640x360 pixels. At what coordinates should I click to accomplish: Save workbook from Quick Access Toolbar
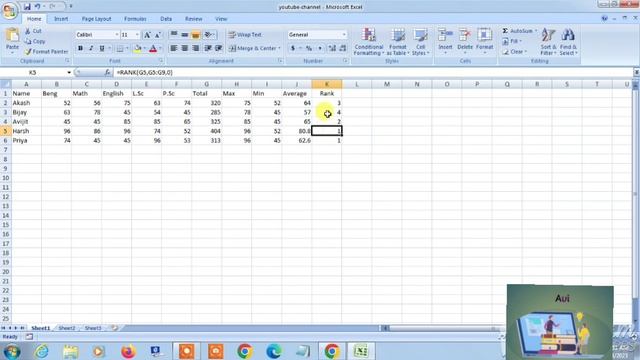[x=27, y=7]
